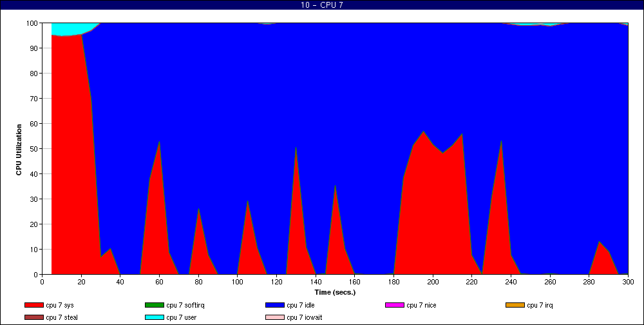The height and width of the screenshot is (325, 644).
Task: Click the 260 tick on the x-axis
Action: coord(550,282)
